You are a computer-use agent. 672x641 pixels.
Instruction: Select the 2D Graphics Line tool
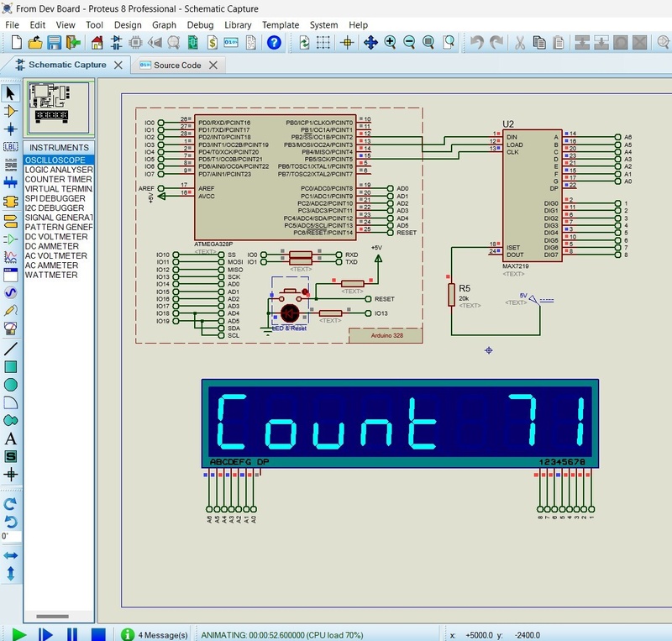coord(11,349)
